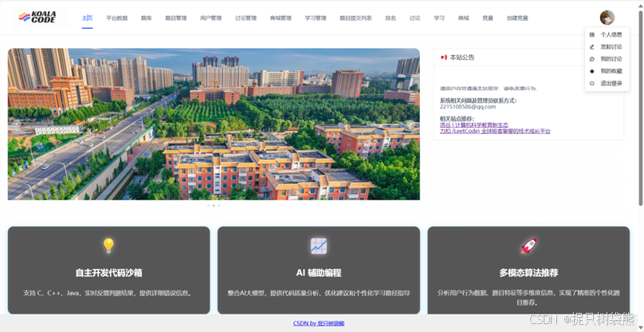644x332 pixels.
Task: Open the 平台数据 navigation item
Action: [x=116, y=18]
